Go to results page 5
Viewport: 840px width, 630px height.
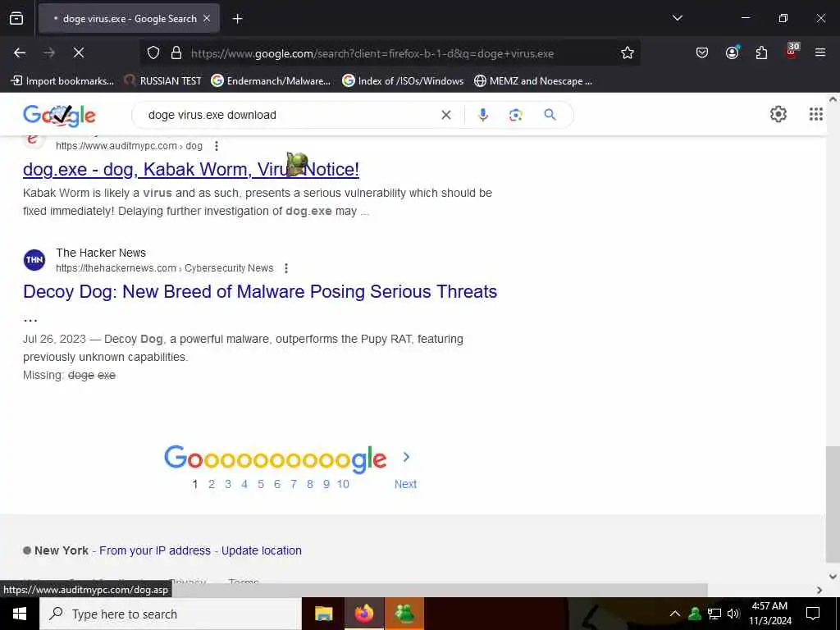click(x=261, y=484)
